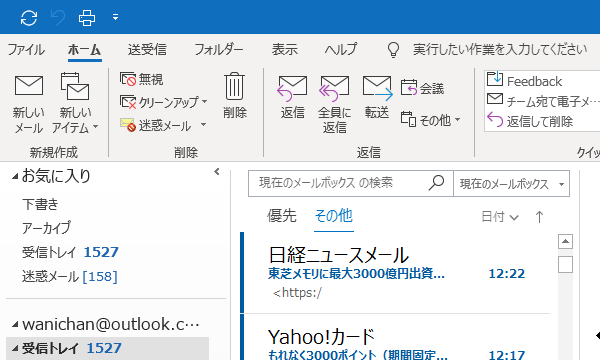Open the アーカイブ favorites folder
Viewport: 600px width, 360px height.
click(x=46, y=228)
